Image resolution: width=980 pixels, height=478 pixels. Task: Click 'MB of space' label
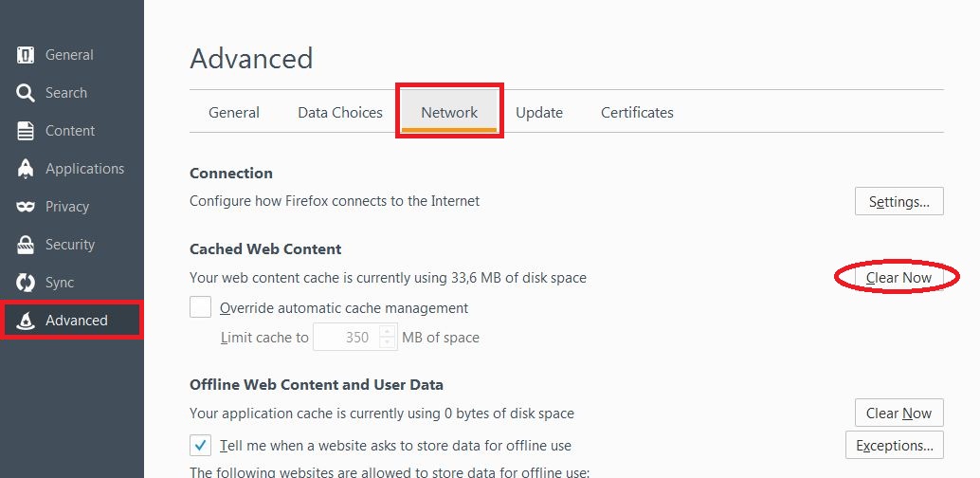coord(441,338)
